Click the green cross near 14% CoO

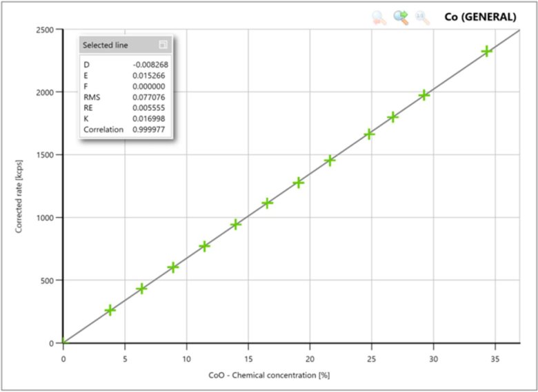tap(236, 225)
